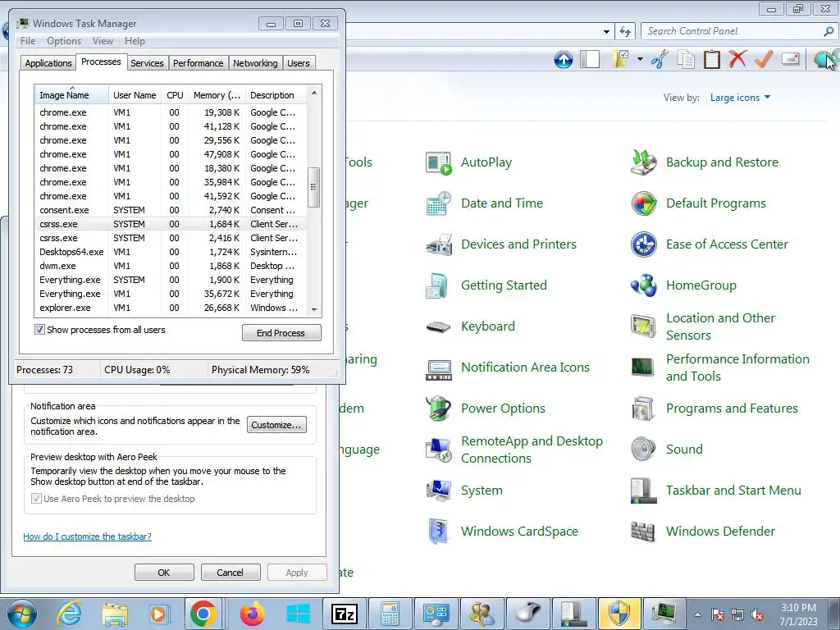
Task: Toggle Show processes from all users
Action: [x=39, y=330]
